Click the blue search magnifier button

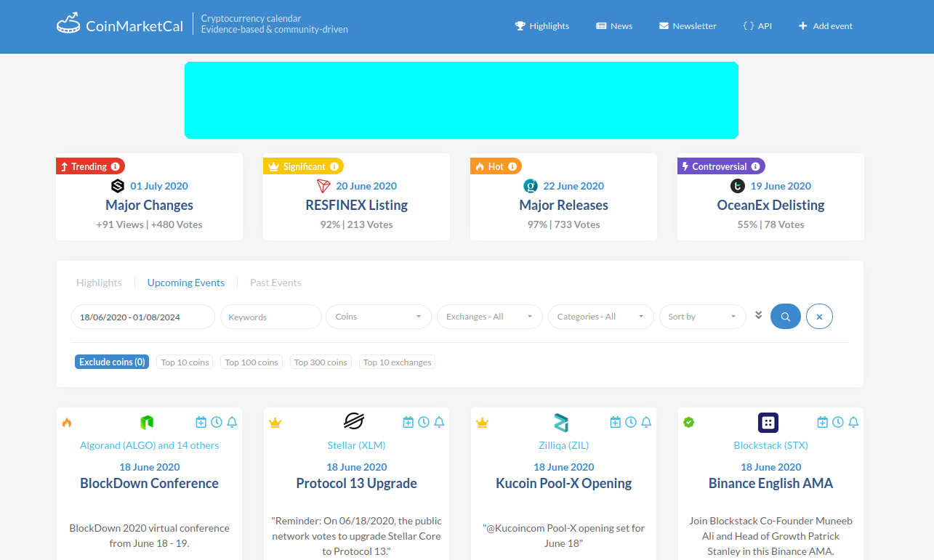(x=785, y=317)
